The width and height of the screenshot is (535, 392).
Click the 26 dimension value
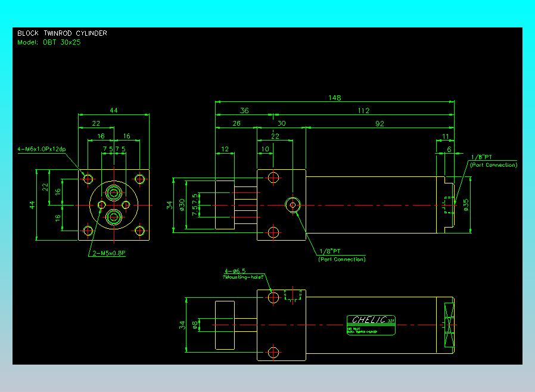click(237, 123)
